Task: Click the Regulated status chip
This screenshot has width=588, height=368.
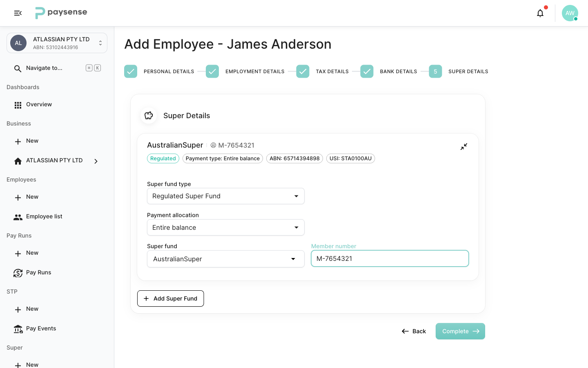Action: pyautogui.click(x=163, y=159)
